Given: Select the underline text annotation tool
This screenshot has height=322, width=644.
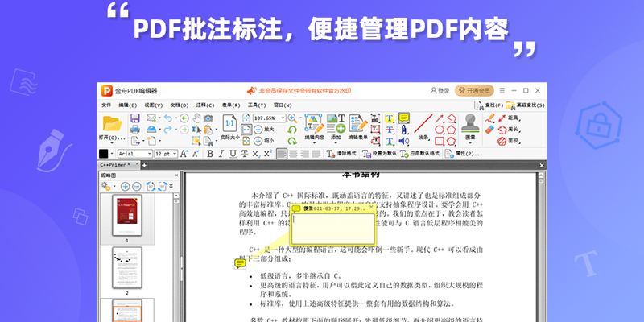Looking at the screenshot, I should click(390, 142).
